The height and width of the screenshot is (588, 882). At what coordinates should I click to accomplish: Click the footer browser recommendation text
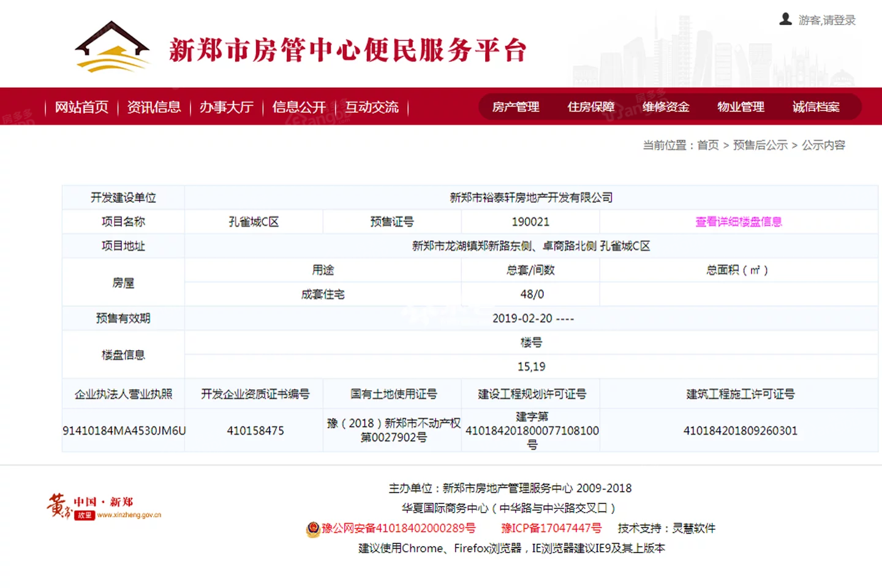(511, 548)
